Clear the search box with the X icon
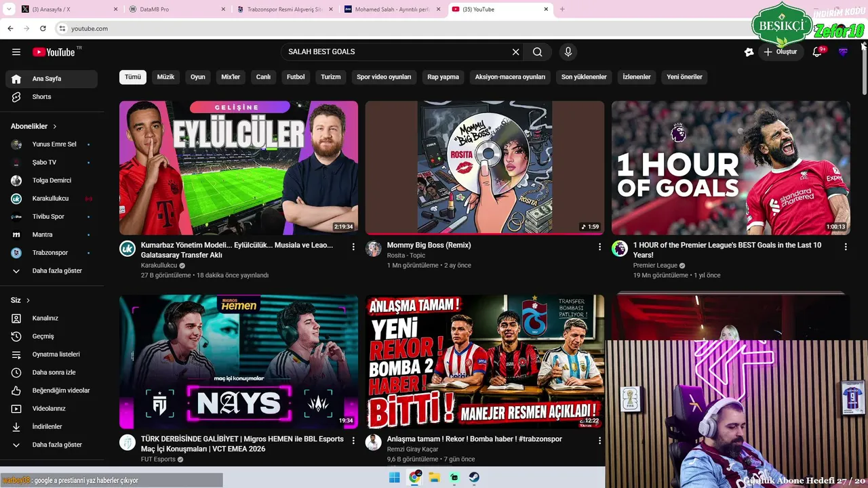Viewport: 868px width, 488px height. (515, 52)
